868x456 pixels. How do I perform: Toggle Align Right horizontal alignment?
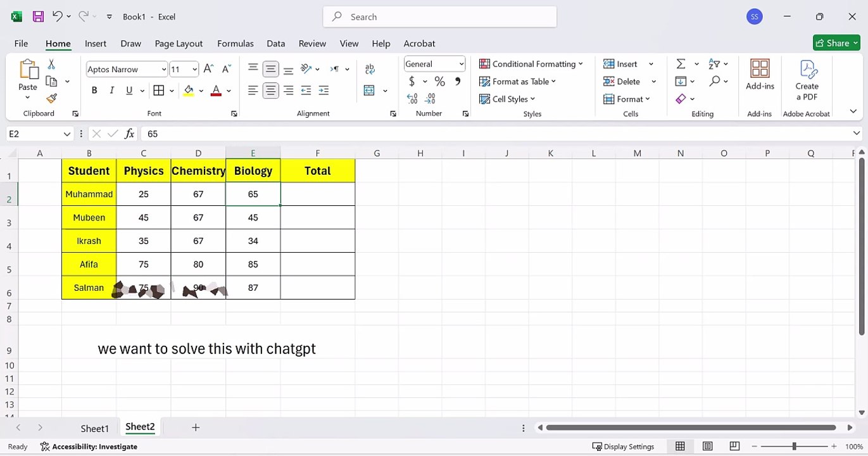point(288,91)
